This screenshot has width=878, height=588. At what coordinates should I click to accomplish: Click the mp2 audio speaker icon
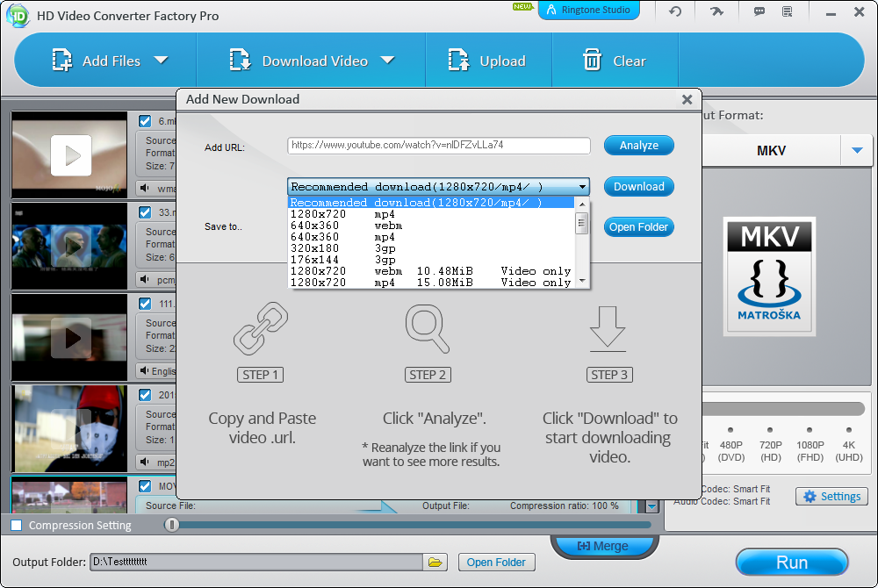coord(145,462)
